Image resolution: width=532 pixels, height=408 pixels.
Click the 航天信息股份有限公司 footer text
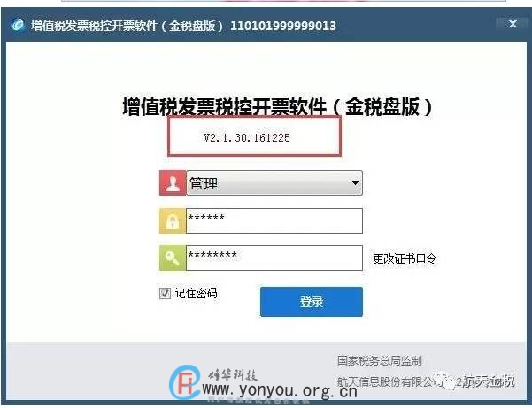[387, 382]
